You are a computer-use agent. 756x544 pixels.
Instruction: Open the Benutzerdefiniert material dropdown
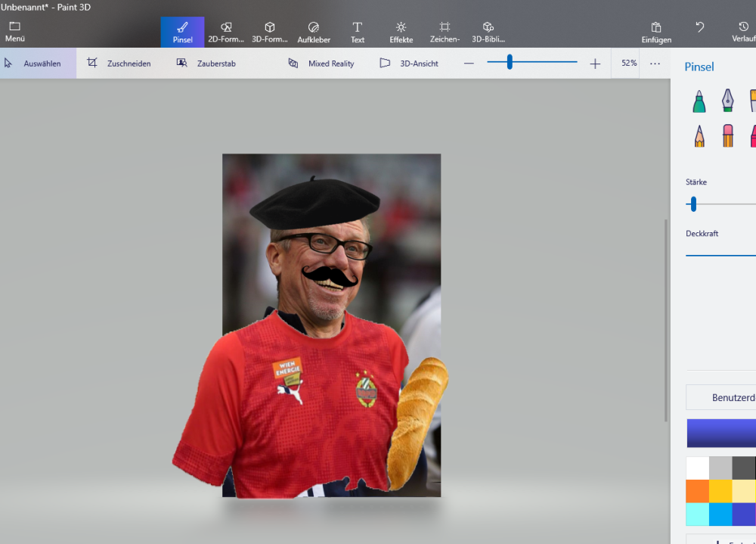(721, 397)
